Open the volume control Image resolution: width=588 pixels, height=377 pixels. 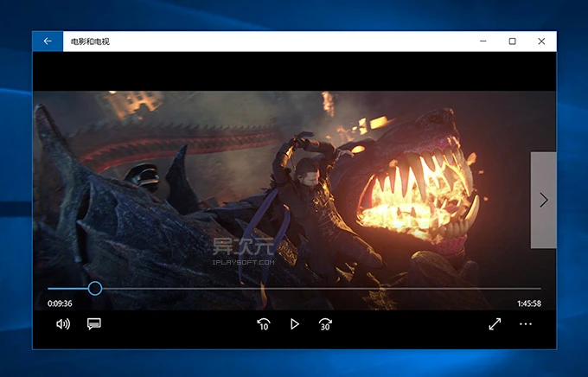63,324
